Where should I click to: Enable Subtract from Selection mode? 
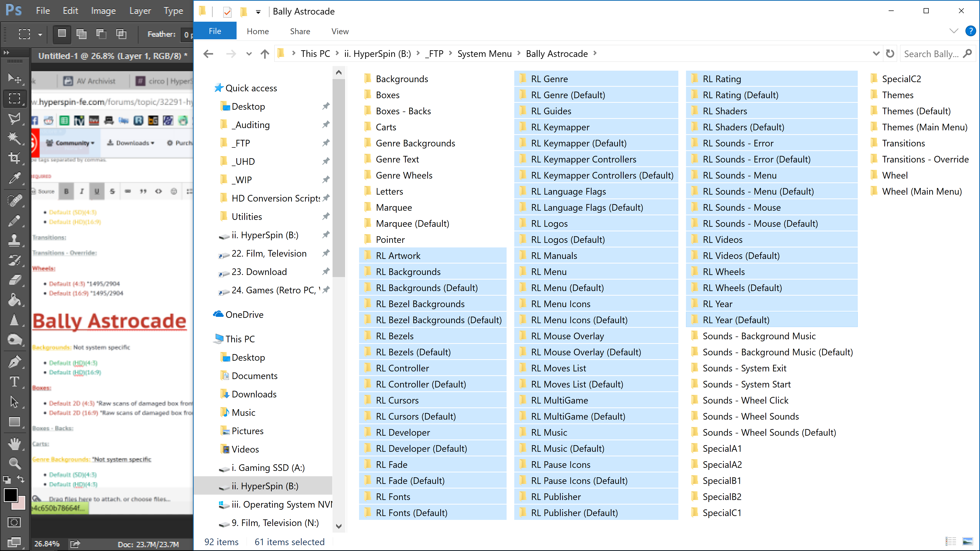click(x=101, y=34)
